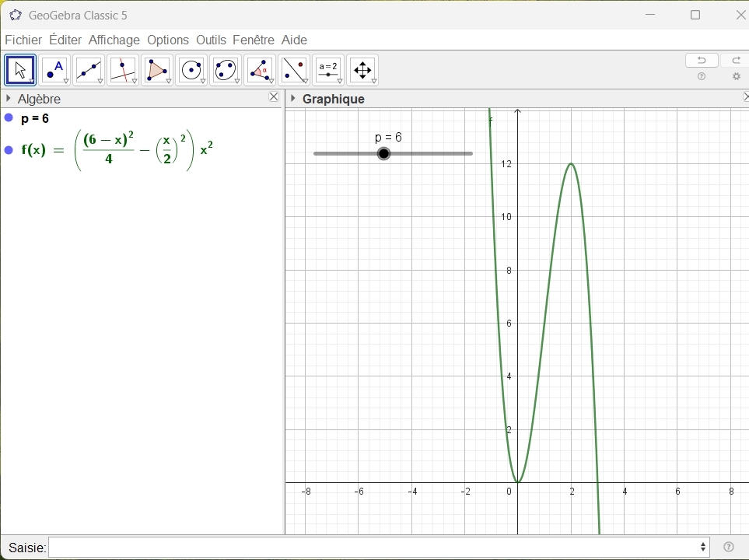Select the f(x) formula in Algèbre
The image size is (749, 560).
(117, 150)
